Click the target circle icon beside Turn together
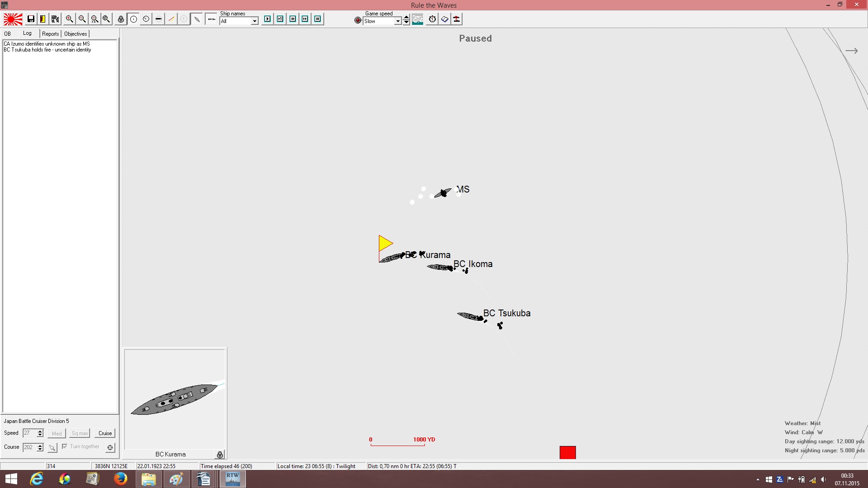Viewport: 868px width, 488px height. [x=110, y=448]
